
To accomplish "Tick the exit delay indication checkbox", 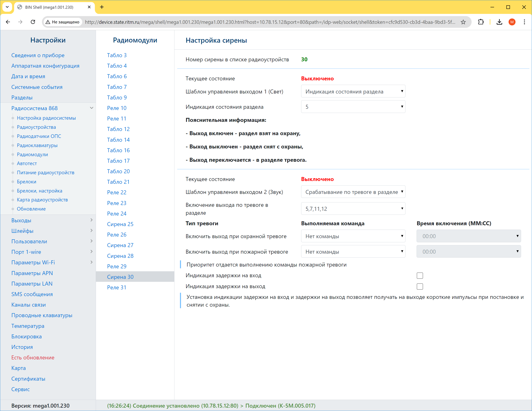I will click(x=420, y=286).
